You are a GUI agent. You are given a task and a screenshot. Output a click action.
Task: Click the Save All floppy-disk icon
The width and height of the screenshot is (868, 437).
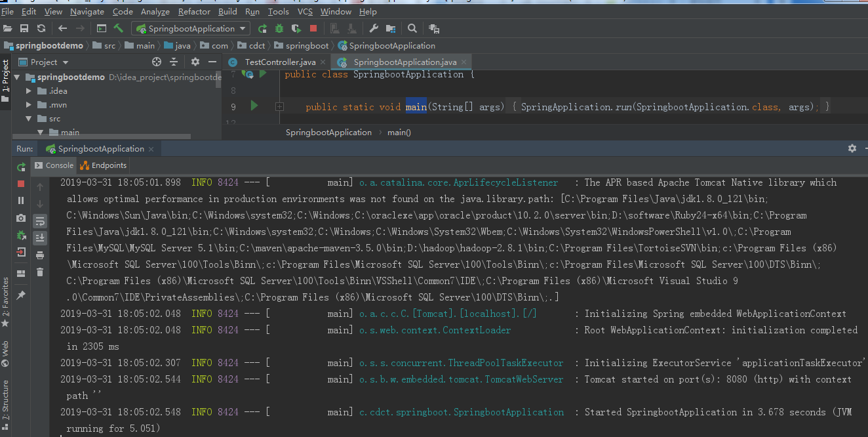24,28
